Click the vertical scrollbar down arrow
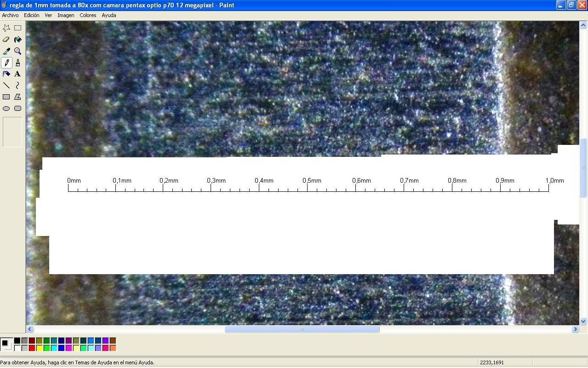 coord(583,322)
